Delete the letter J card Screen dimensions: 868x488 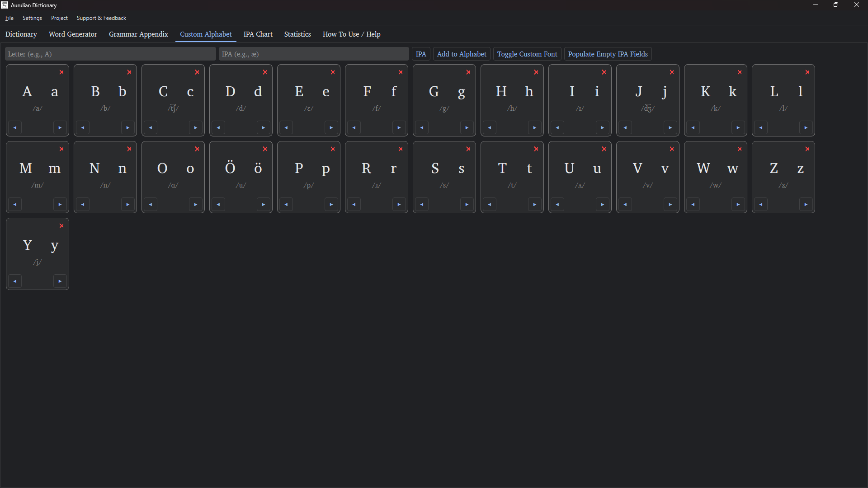pos(672,72)
